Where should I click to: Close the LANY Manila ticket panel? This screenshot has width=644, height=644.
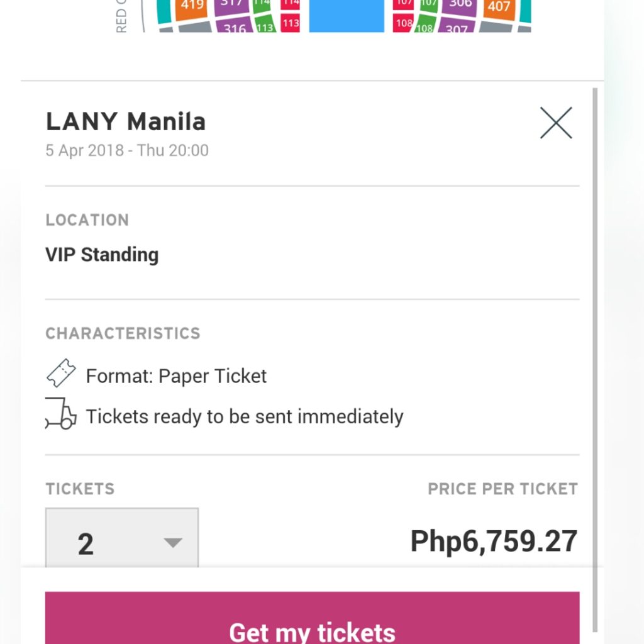(556, 123)
